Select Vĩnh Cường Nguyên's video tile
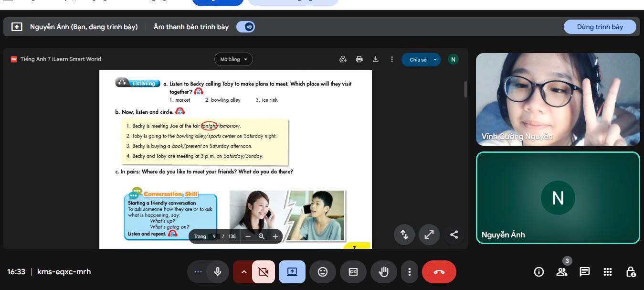 pyautogui.click(x=558, y=99)
